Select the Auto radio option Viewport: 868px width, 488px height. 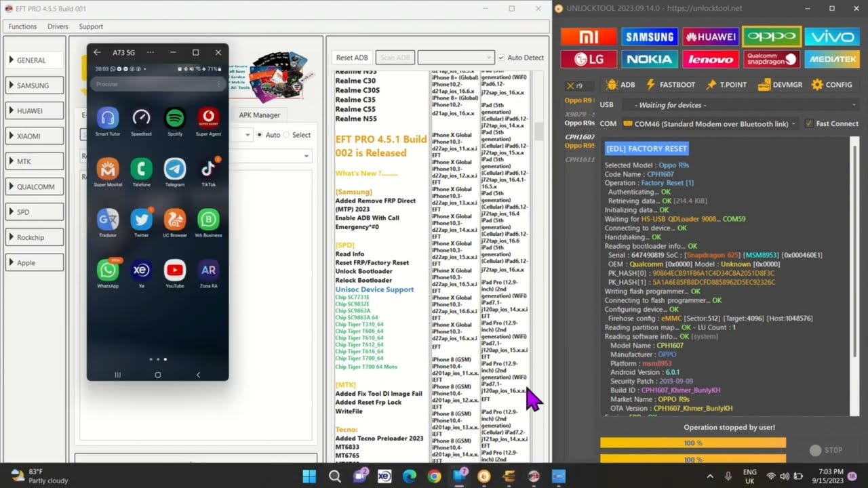coord(260,135)
